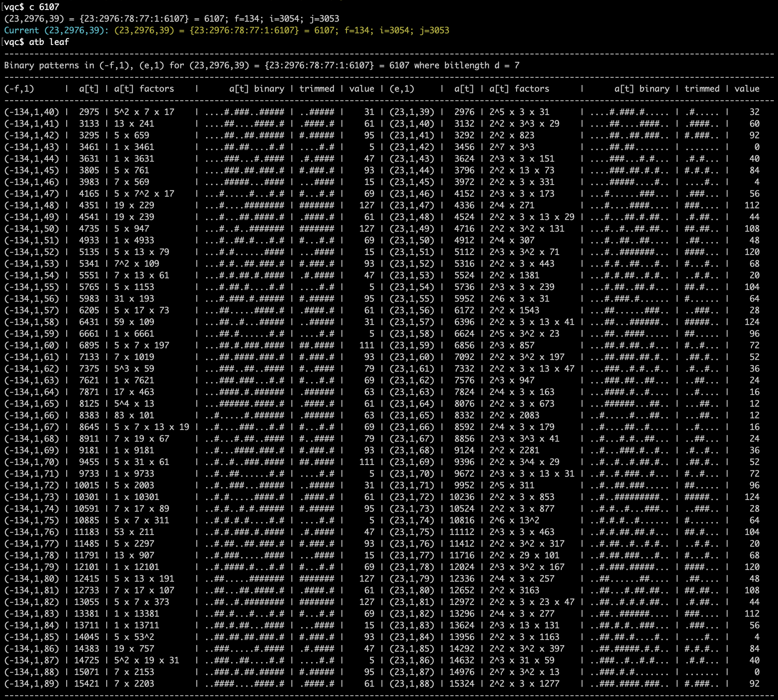The width and height of the screenshot is (778, 700).
Task: Click the factors '2^7 x 3^2 x 13'
Action: (525, 672)
